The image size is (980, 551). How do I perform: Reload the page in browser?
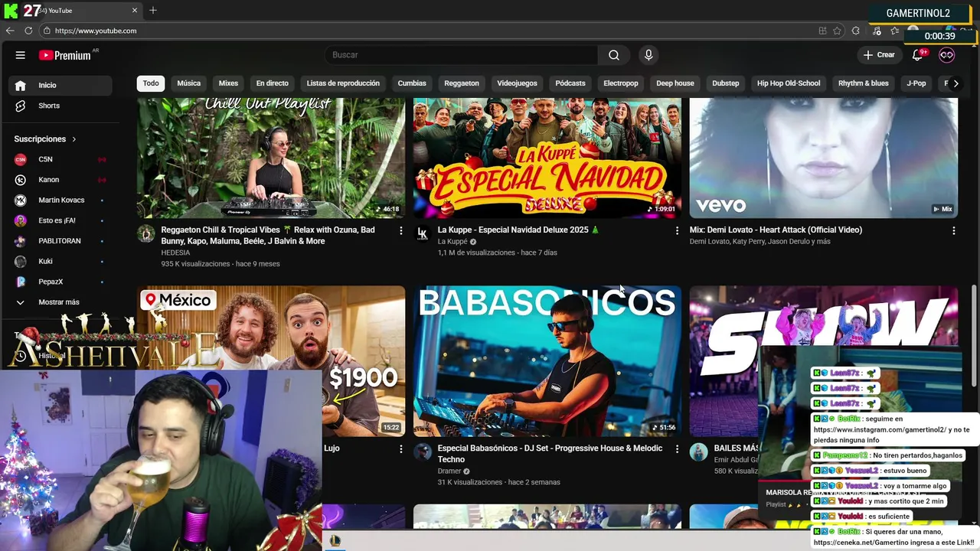[x=28, y=31]
